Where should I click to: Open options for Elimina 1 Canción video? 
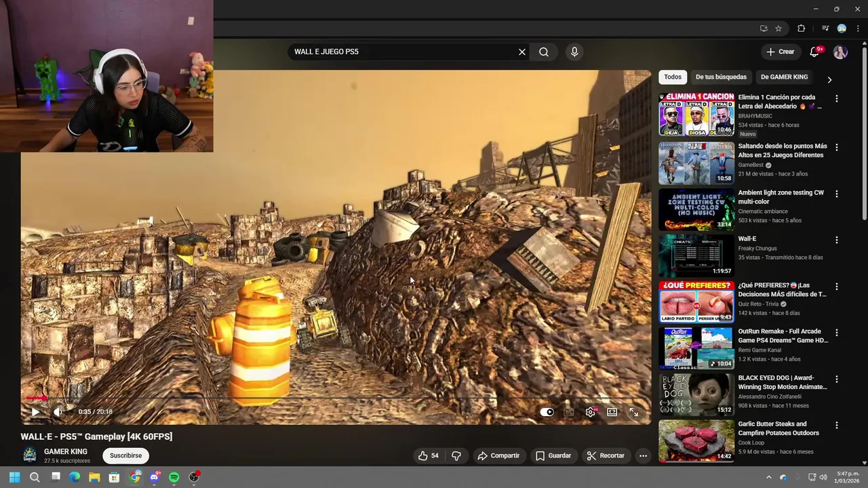click(x=836, y=98)
